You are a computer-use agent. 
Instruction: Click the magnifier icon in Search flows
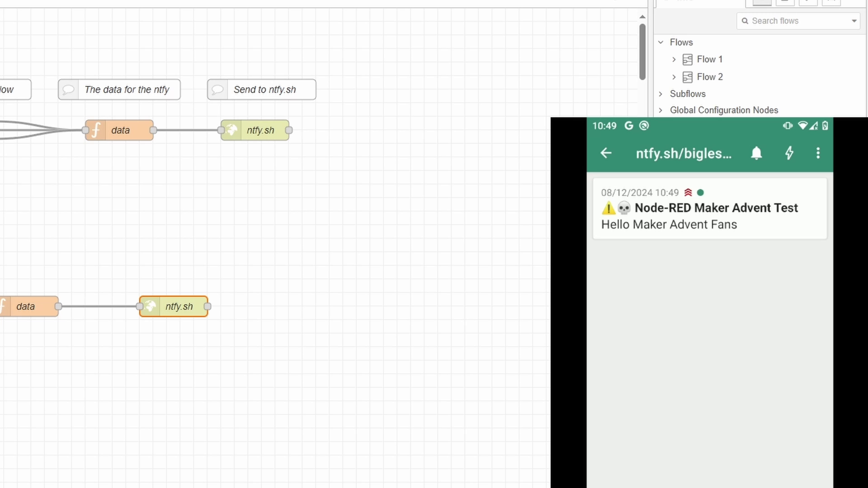(x=745, y=21)
